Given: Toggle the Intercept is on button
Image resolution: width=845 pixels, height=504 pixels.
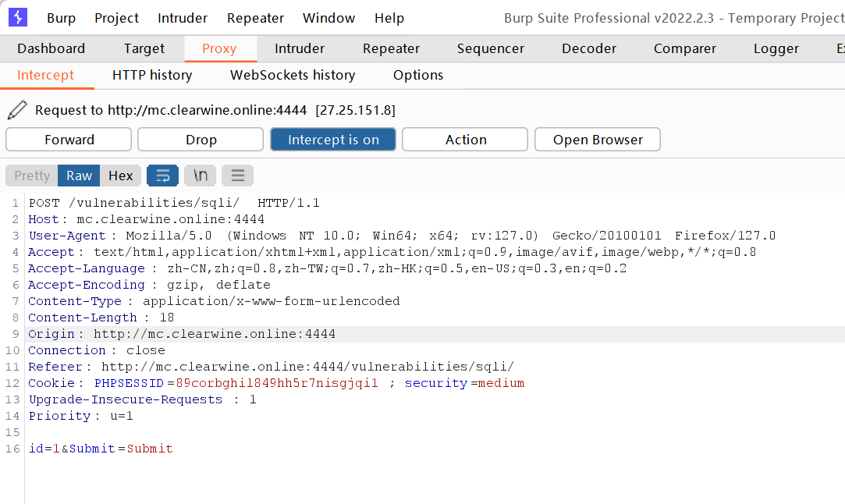Looking at the screenshot, I should (x=333, y=140).
